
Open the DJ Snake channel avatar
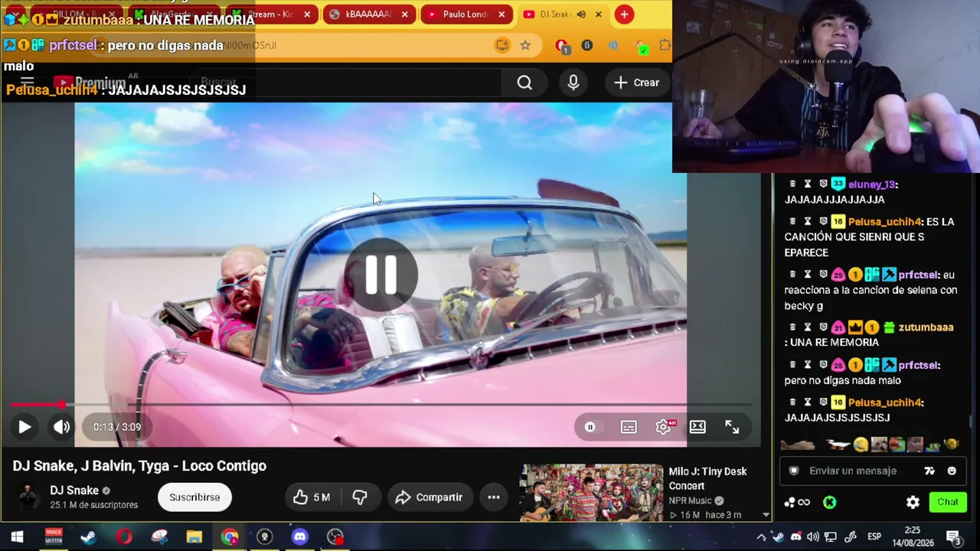[28, 497]
